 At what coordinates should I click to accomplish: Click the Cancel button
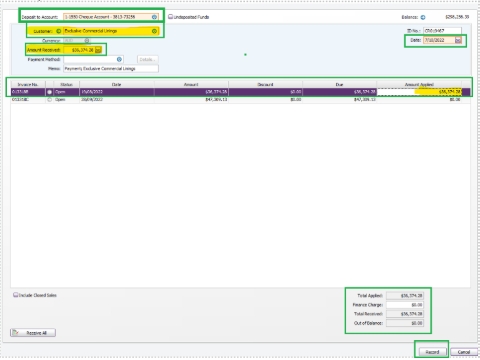point(464,352)
